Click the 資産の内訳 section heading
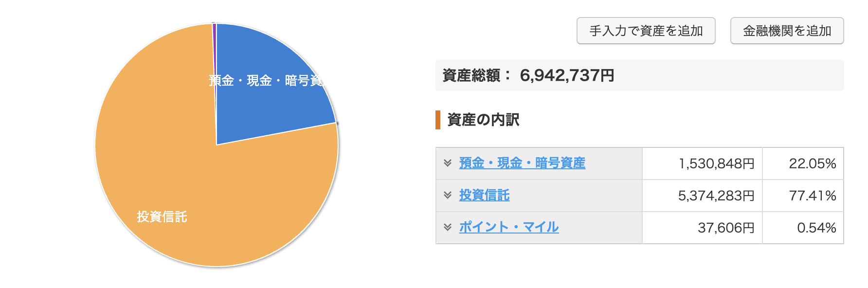868x288 pixels. pyautogui.click(x=483, y=120)
